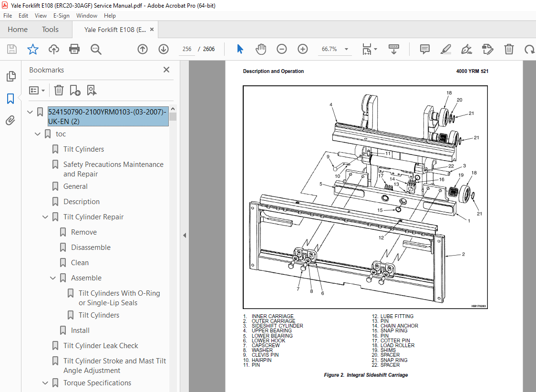Go to Tilt Cylinder Leak Check bookmark
Screen dimensions: 536x392
point(101,346)
